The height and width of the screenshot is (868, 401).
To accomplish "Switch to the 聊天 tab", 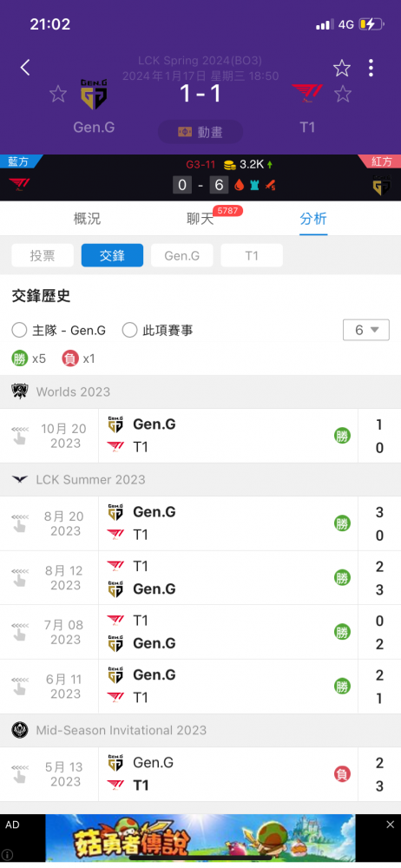I will [x=200, y=219].
